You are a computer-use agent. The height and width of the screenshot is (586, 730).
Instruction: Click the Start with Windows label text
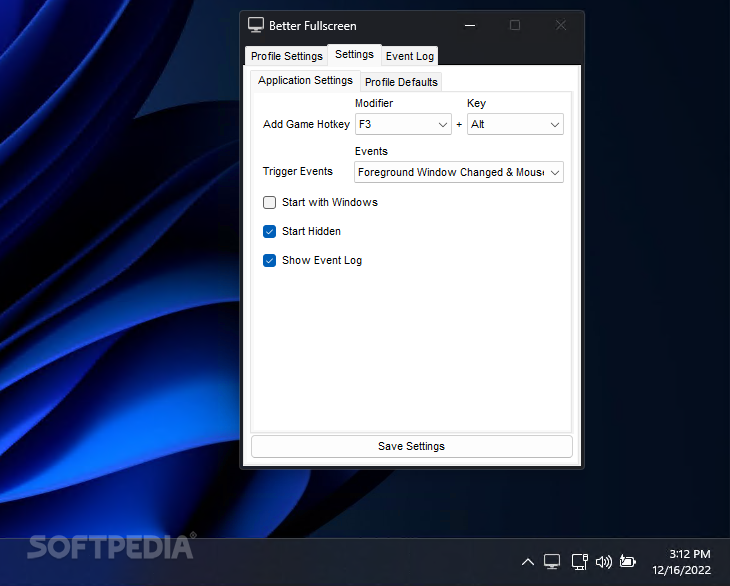click(x=330, y=202)
